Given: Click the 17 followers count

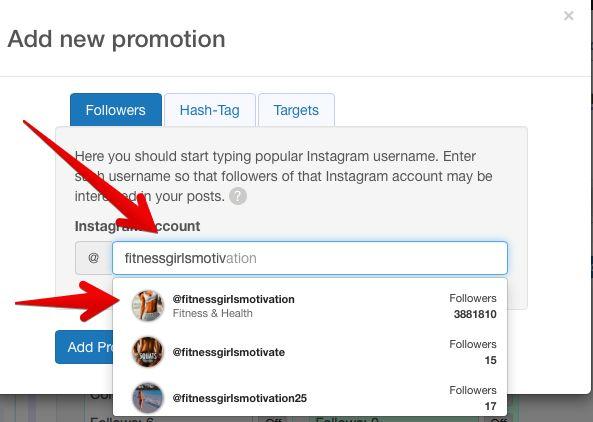Looking at the screenshot, I should [491, 406].
